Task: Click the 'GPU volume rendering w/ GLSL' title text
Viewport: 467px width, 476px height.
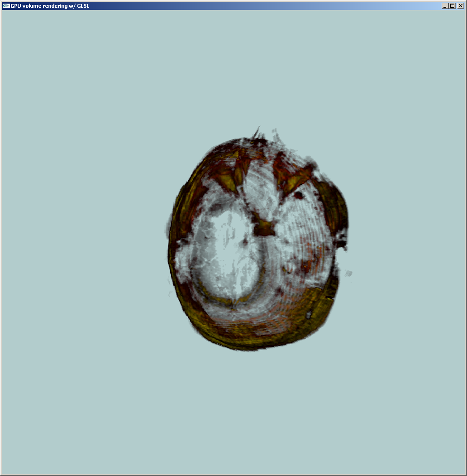Action: click(50, 6)
